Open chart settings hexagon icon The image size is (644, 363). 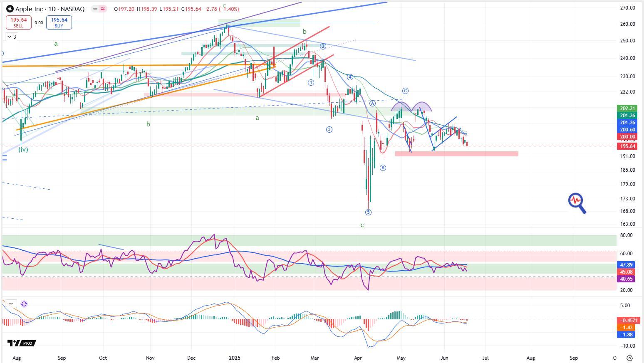click(629, 358)
